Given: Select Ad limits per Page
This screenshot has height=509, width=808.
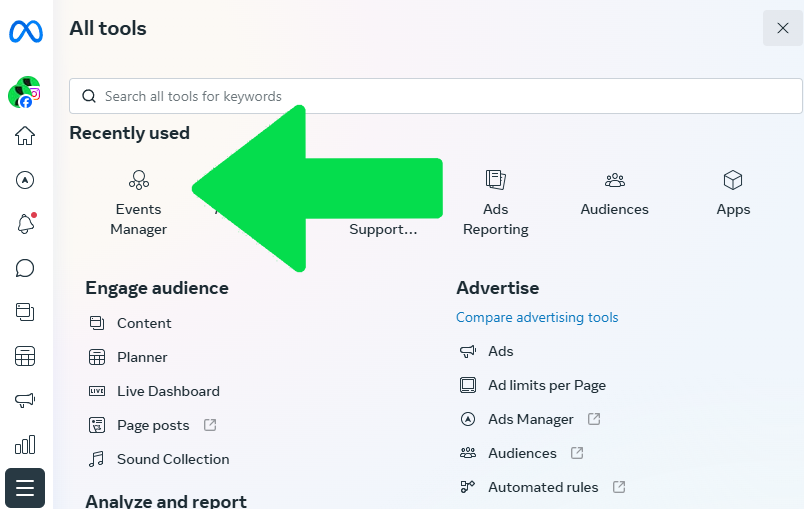Looking at the screenshot, I should click(x=547, y=385).
